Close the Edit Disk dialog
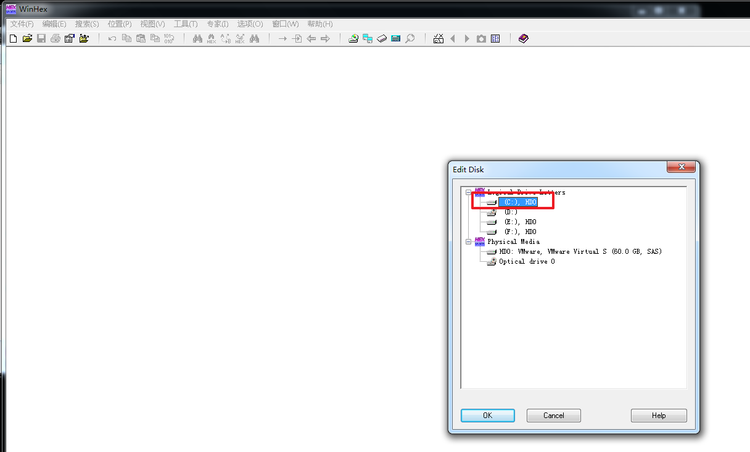Screen dimensions: 750x452 (681, 166)
